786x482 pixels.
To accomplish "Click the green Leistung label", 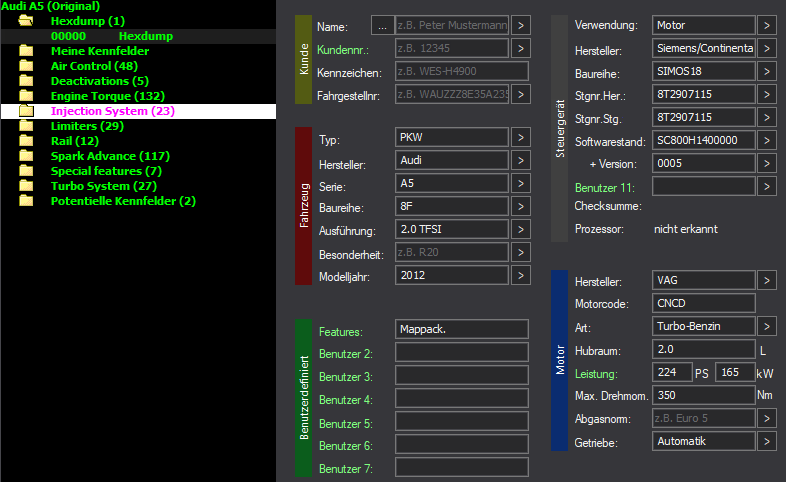I will (x=596, y=374).
